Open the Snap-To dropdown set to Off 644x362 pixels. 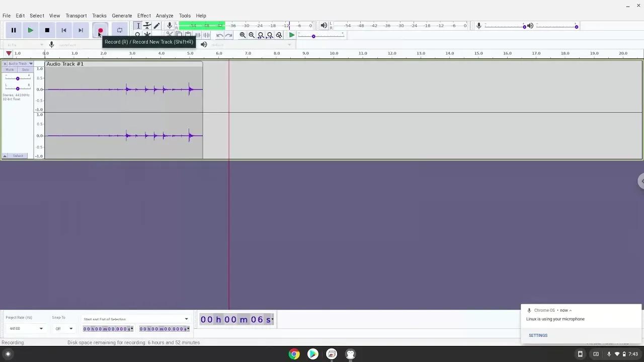click(70, 329)
